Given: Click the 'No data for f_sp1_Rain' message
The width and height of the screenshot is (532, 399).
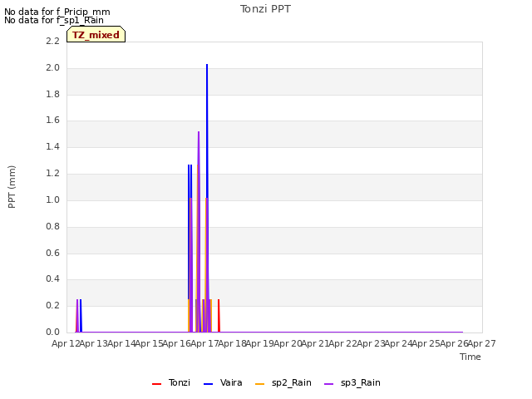Looking at the screenshot, I should tap(54, 20).
